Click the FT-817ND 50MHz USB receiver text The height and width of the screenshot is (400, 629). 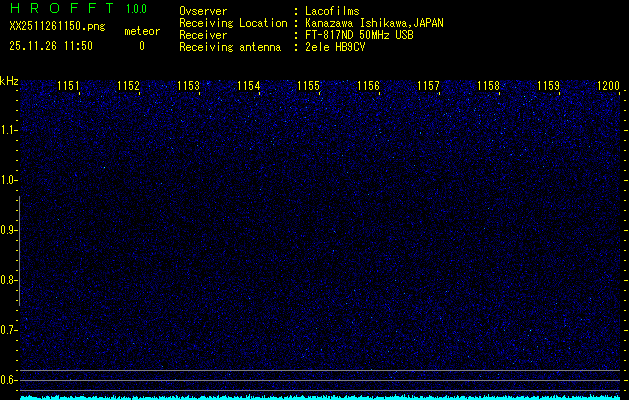click(x=358, y=34)
